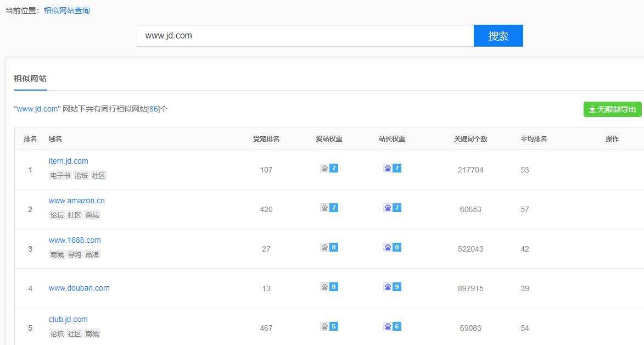Open the club.jd.com domain link
Viewport: 644px width, 345px height.
tap(68, 320)
